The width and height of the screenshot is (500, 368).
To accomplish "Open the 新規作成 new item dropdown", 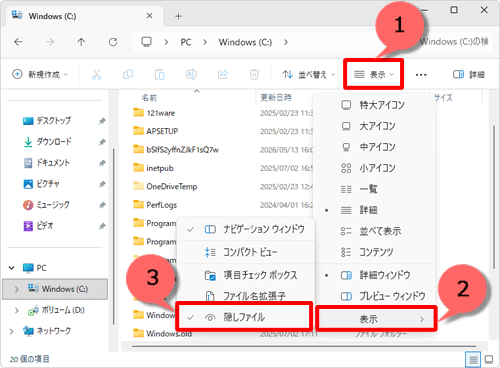I will point(40,74).
